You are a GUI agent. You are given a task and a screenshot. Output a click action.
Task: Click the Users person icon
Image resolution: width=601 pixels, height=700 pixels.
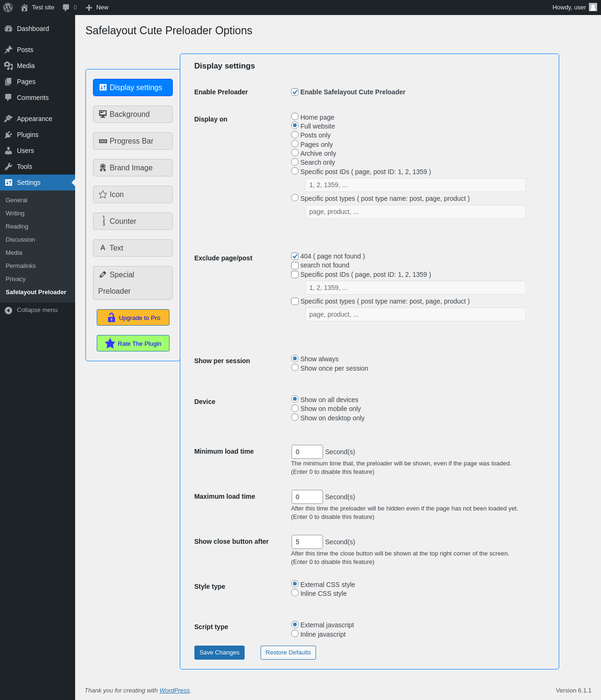(x=8, y=151)
